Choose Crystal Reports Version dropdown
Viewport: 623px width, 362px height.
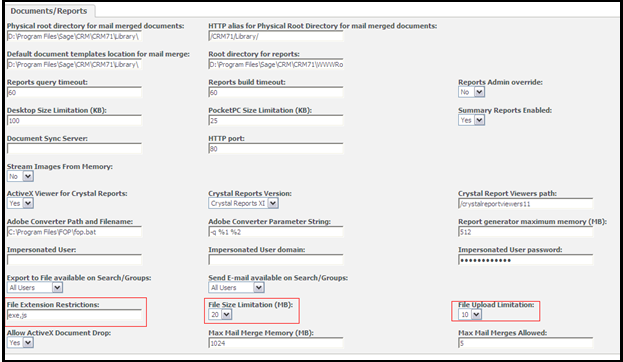pyautogui.click(x=243, y=203)
